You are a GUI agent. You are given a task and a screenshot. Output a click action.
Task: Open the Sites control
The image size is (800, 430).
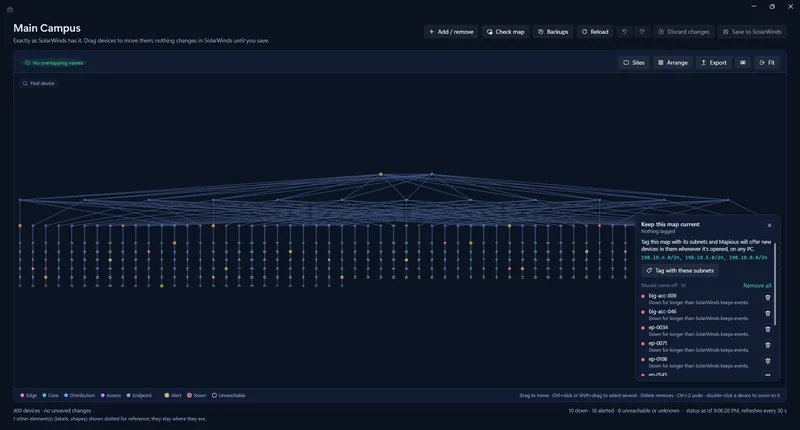click(634, 63)
